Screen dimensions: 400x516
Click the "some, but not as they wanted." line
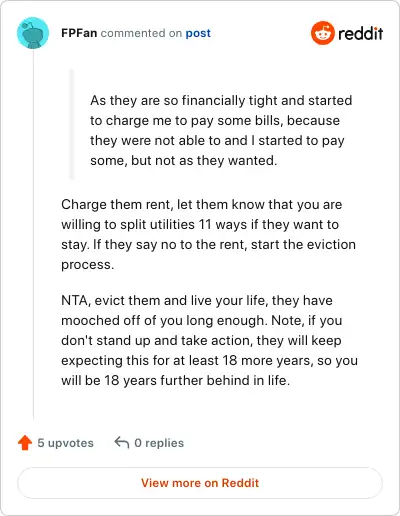click(183, 161)
